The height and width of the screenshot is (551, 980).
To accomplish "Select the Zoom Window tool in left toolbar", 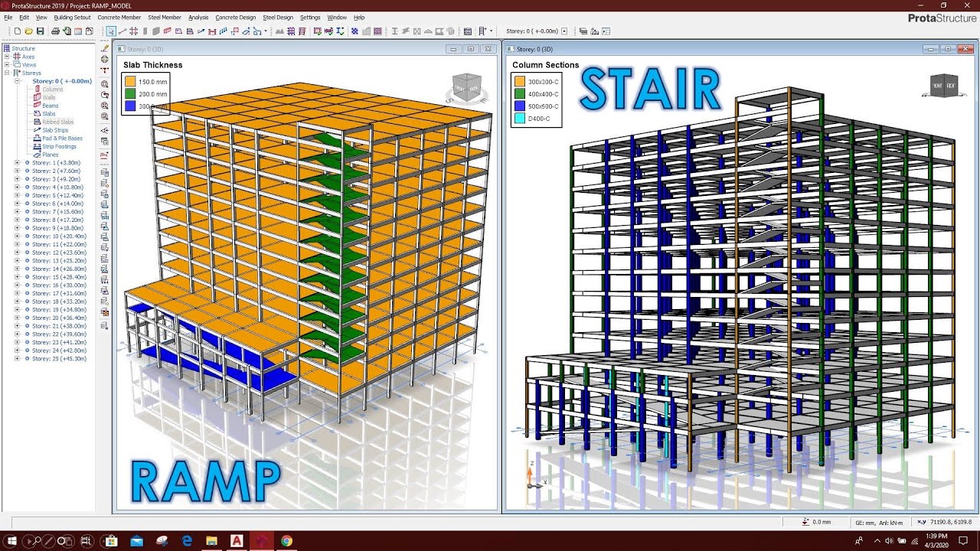I will click(x=105, y=83).
